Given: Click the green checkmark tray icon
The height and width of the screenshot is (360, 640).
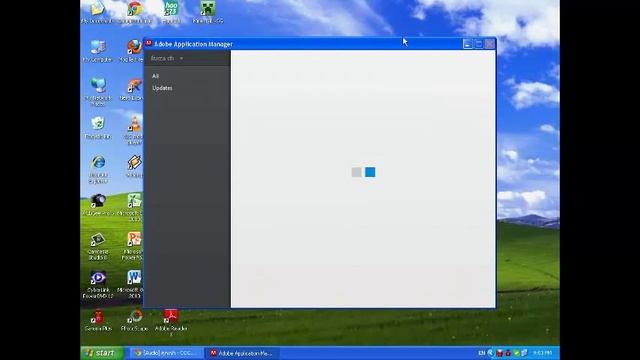Looking at the screenshot, I should [x=516, y=353].
